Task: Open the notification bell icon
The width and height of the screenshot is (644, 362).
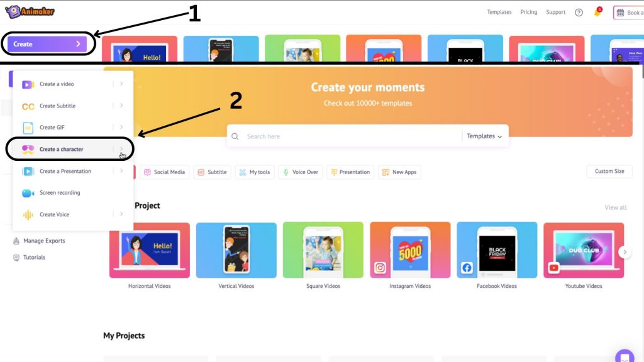Action: [x=597, y=13]
